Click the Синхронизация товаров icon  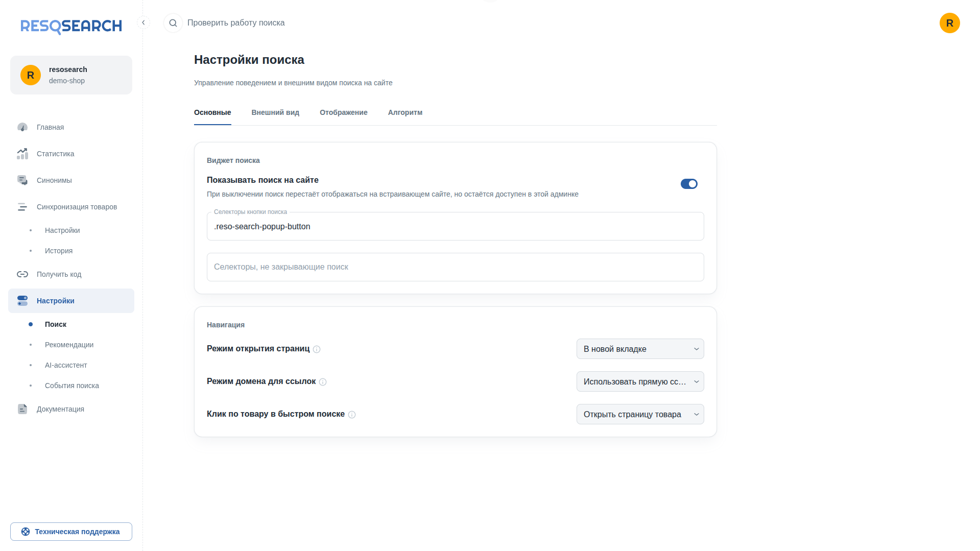(x=22, y=207)
